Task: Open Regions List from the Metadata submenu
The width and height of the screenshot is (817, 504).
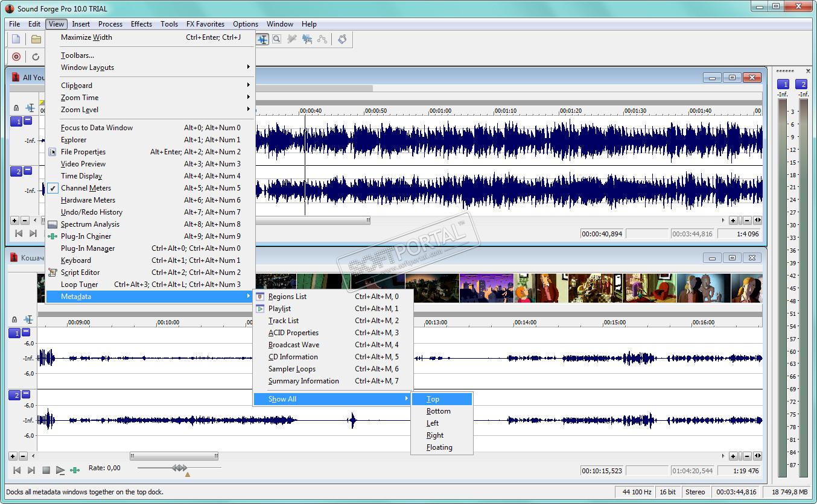Action: click(x=287, y=297)
